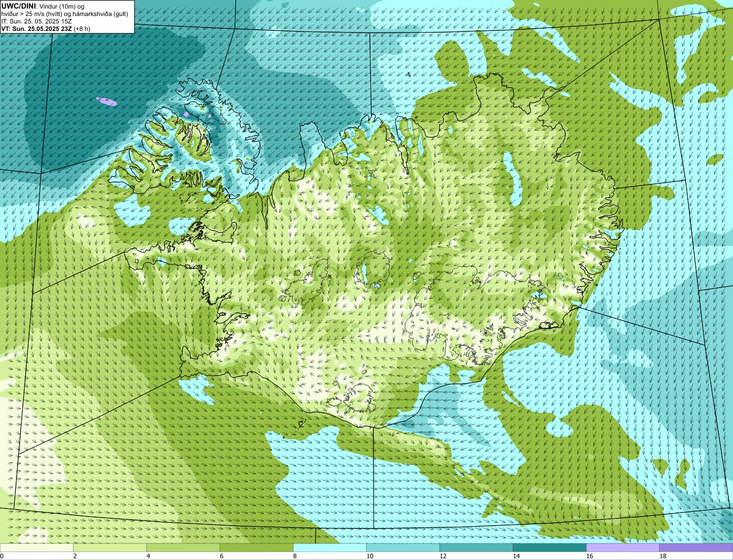The image size is (733, 560).
Task: Choose the 14–16 m/s dark teal legend swatch
Action: (x=550, y=548)
